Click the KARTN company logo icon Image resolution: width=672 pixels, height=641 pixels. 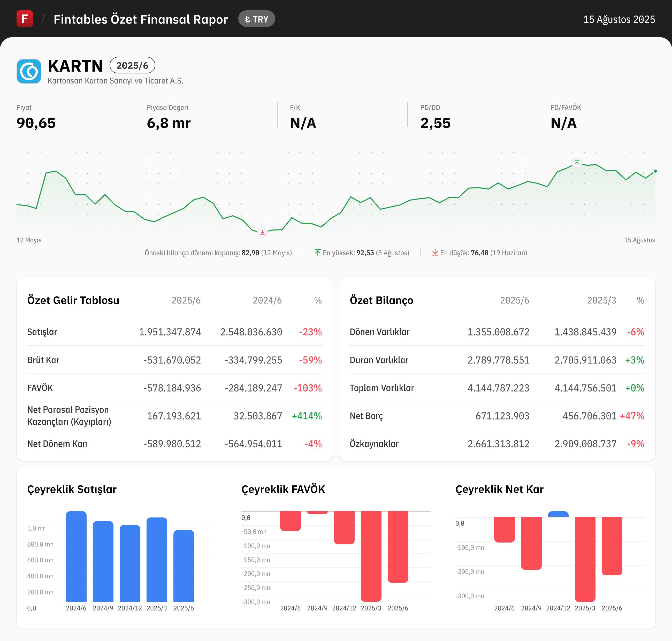[x=29, y=71]
